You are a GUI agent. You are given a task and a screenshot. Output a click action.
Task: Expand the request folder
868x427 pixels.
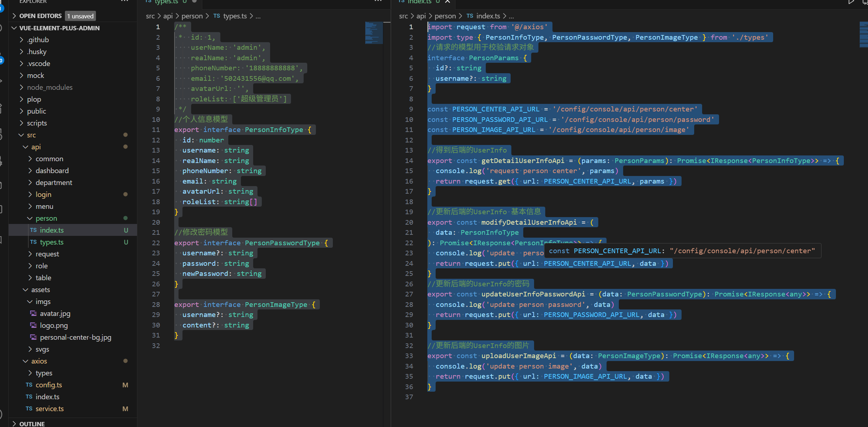pos(30,254)
